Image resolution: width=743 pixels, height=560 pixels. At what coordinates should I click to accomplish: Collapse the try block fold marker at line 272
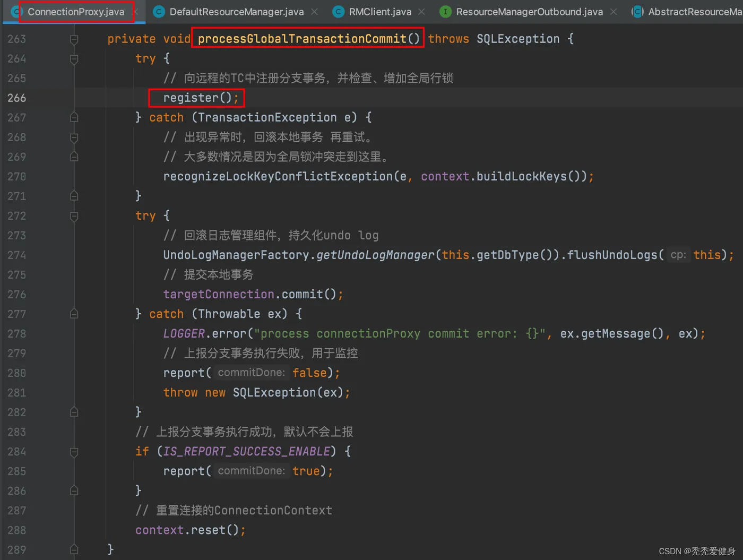tap(74, 216)
